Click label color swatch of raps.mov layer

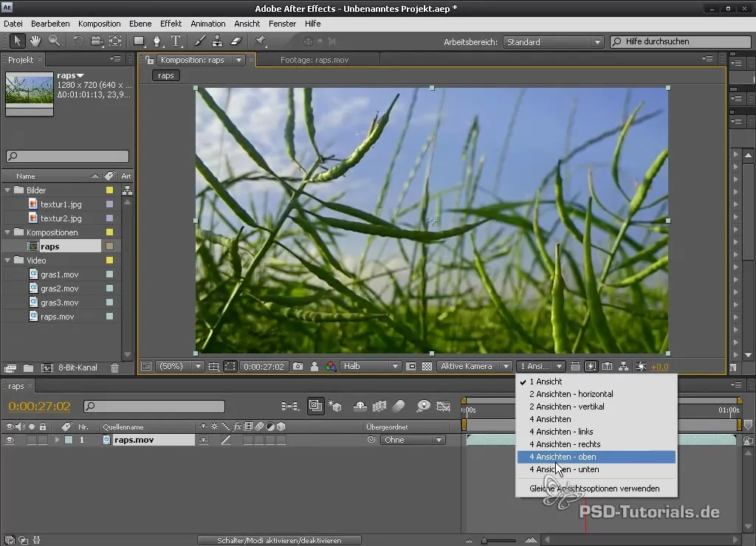coord(69,440)
